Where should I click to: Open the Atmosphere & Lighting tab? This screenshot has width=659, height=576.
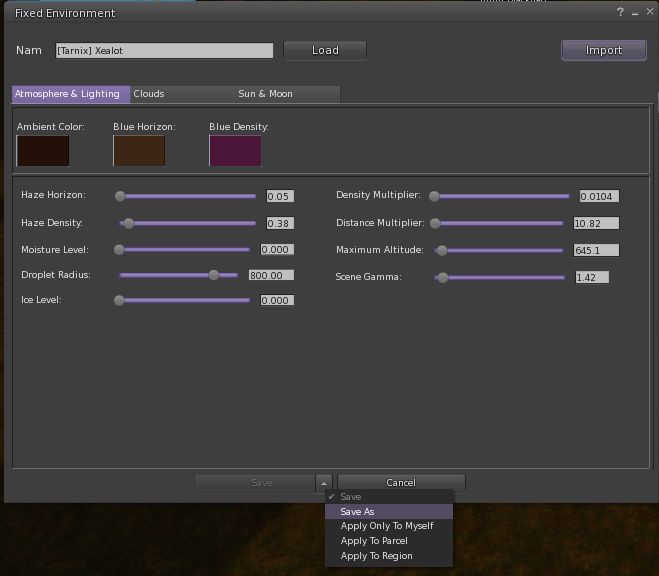coord(67,94)
